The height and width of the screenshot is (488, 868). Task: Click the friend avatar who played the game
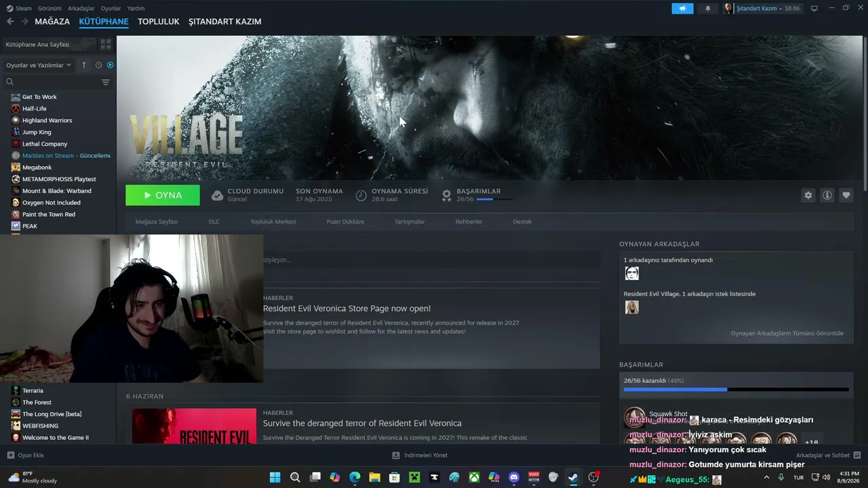coord(632,273)
